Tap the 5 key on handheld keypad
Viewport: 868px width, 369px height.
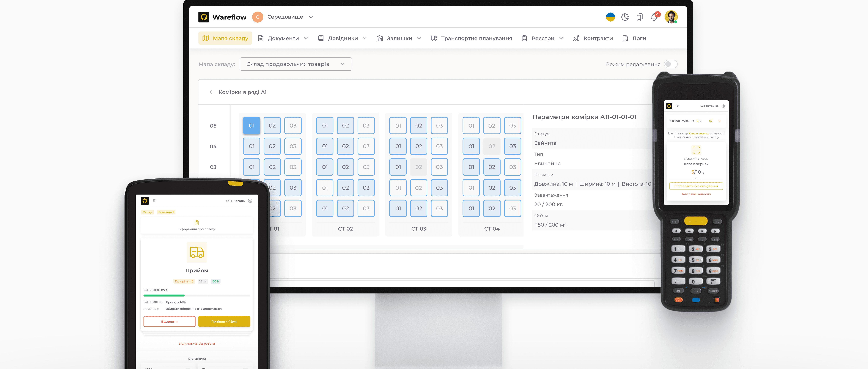click(x=695, y=260)
